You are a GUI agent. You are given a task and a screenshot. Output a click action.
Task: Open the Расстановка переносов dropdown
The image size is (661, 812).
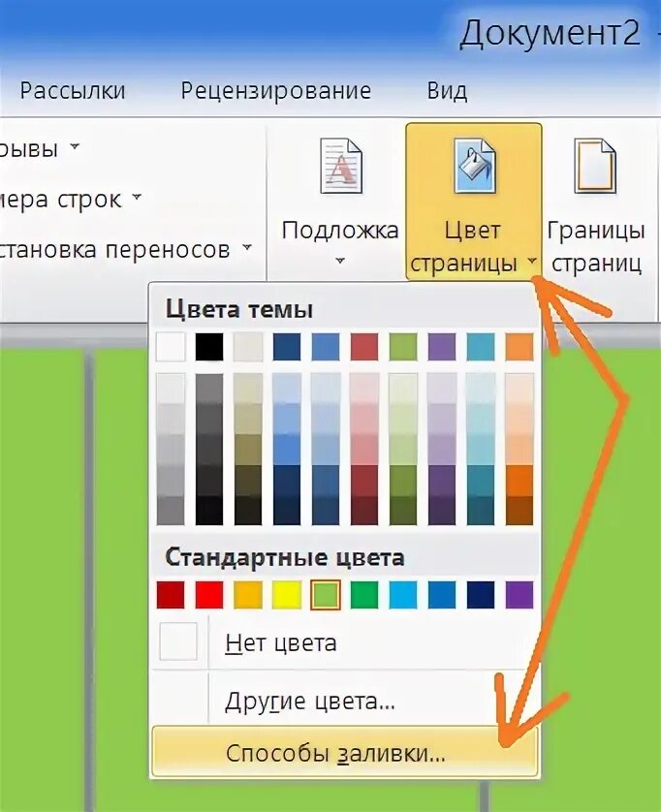247,246
